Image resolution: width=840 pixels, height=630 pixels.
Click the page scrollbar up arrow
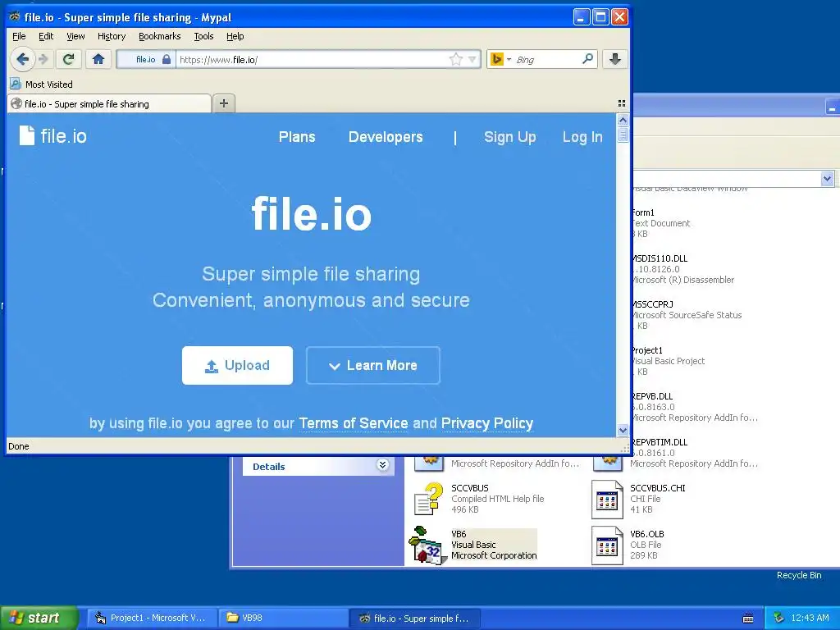pyautogui.click(x=623, y=120)
